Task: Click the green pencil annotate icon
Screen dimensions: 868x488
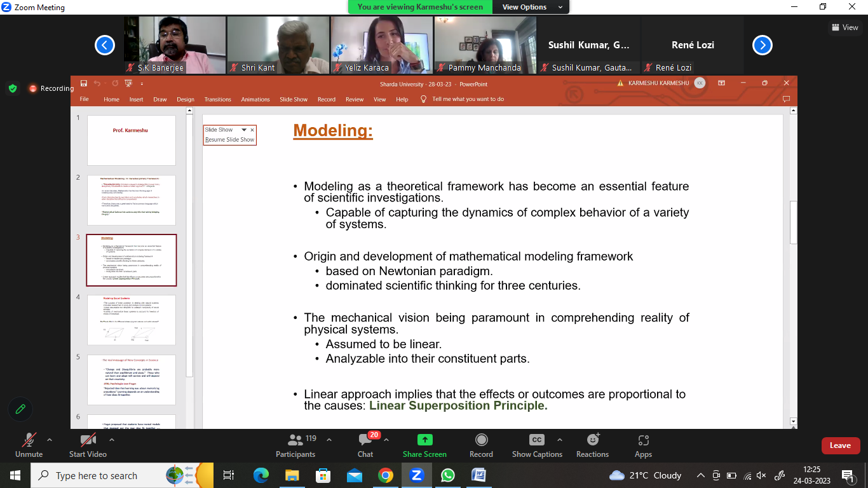Action: [20, 409]
